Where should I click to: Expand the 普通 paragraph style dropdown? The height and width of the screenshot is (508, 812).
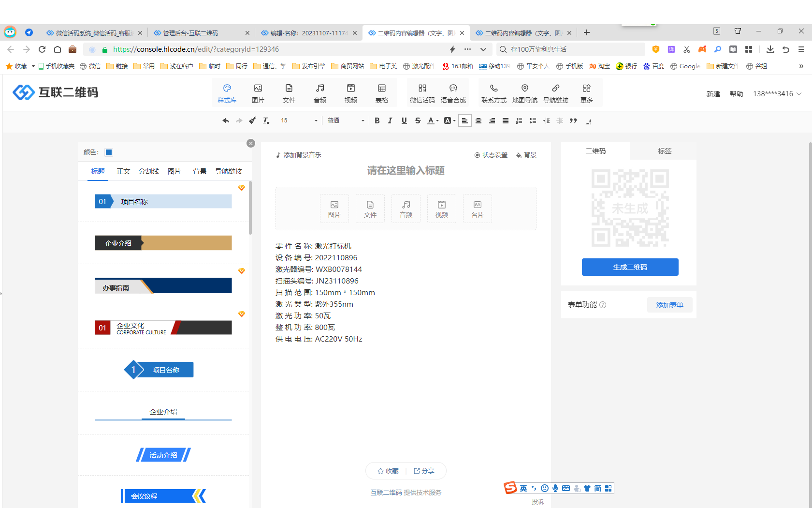pos(346,120)
